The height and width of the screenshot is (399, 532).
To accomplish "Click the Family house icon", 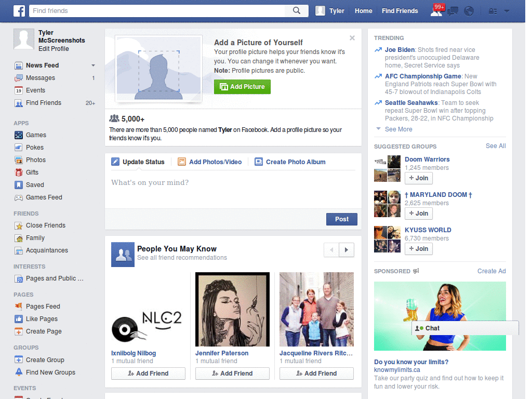I will click(19, 238).
